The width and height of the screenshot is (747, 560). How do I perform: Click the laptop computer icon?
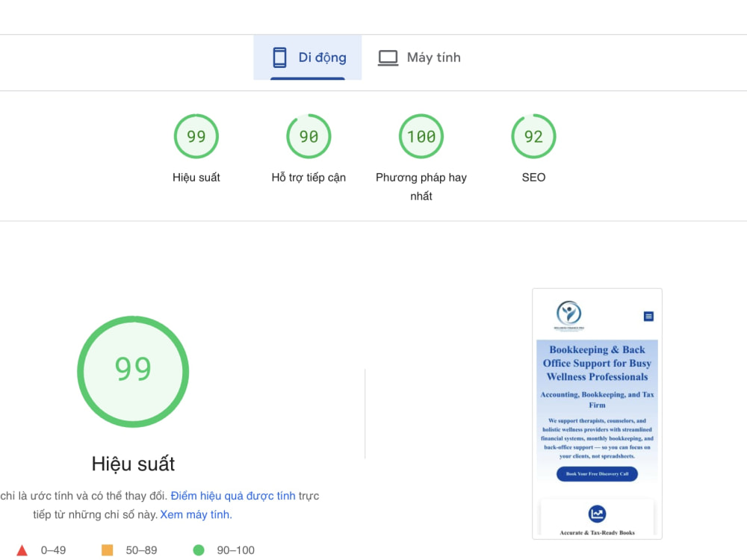[x=388, y=58]
